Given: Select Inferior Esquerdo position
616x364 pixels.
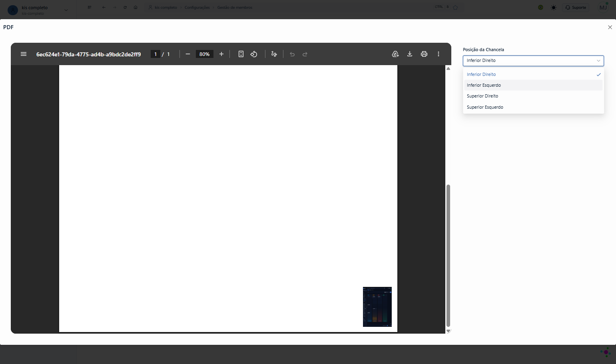Looking at the screenshot, I should click(533, 85).
